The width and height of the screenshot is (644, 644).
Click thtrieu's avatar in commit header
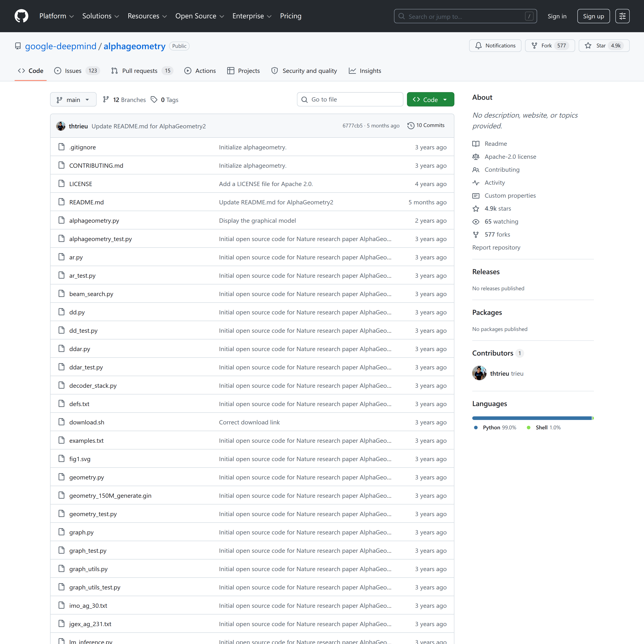61,126
